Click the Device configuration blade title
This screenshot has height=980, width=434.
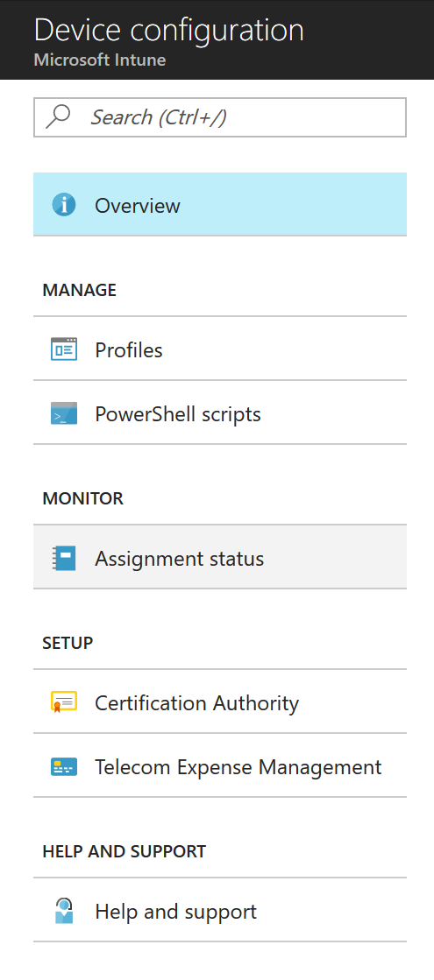[x=169, y=30]
